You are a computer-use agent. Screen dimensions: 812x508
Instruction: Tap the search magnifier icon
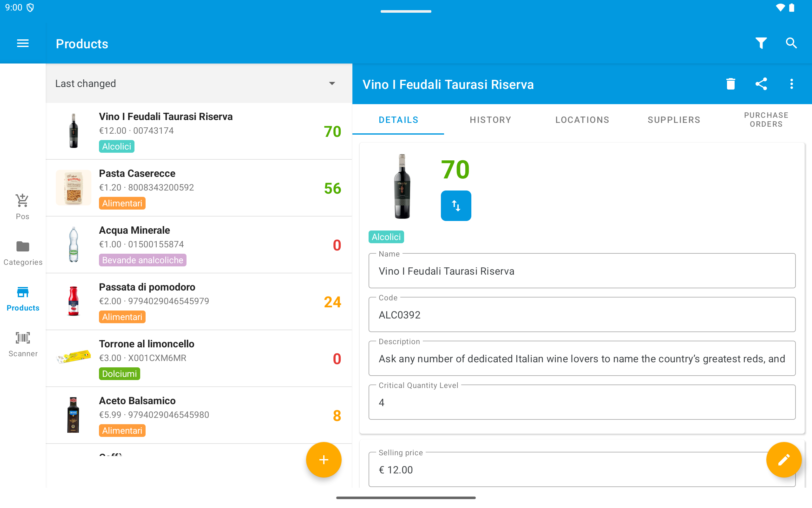coord(791,43)
